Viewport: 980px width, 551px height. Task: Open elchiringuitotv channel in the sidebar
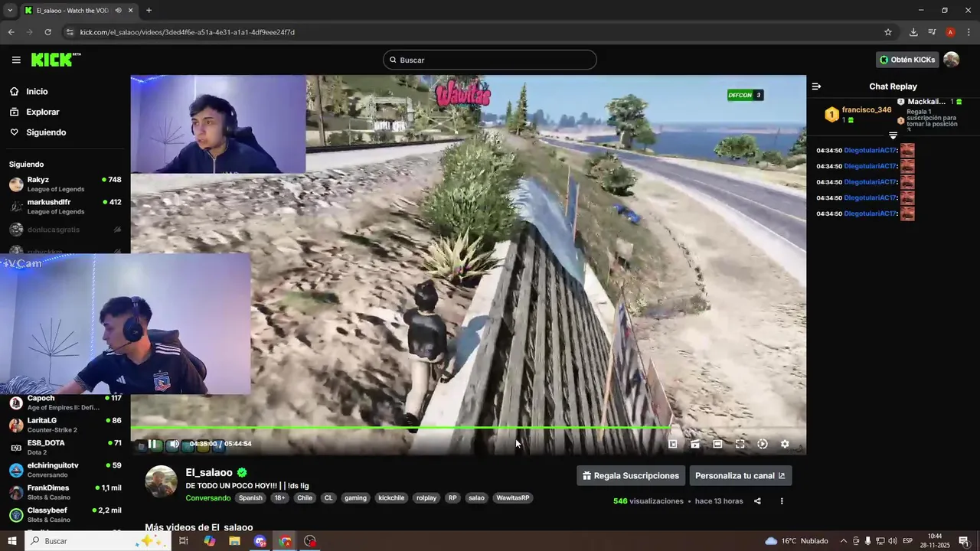(65, 470)
